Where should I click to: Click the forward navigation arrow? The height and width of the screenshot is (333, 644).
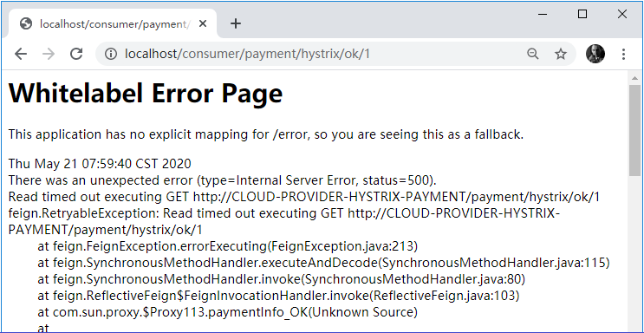click(49, 54)
